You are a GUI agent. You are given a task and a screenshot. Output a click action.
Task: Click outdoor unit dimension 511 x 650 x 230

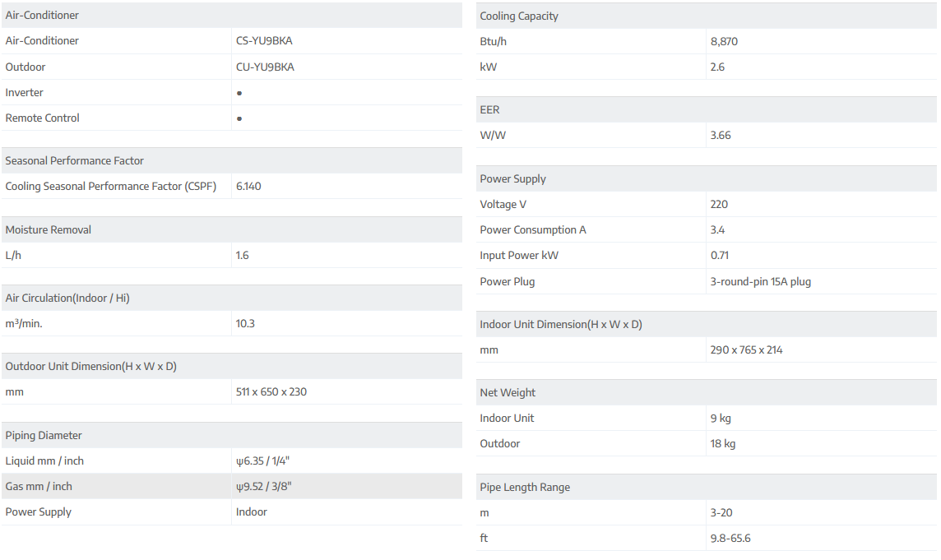click(x=271, y=391)
